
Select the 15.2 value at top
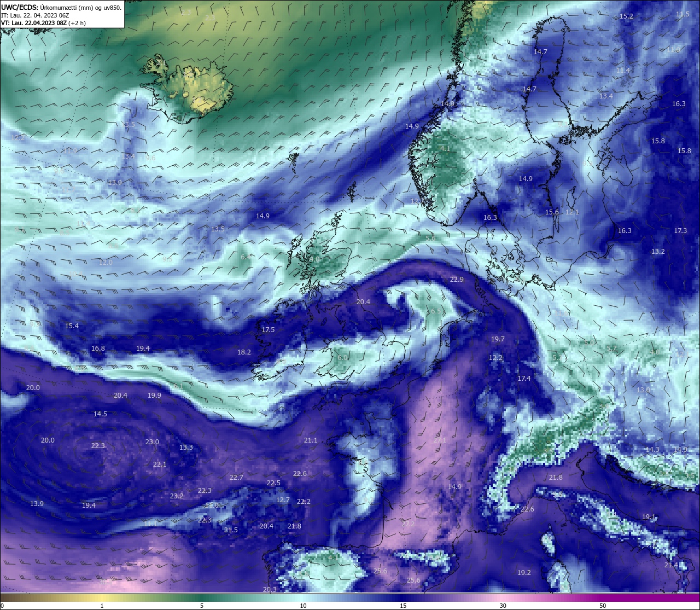pos(626,16)
